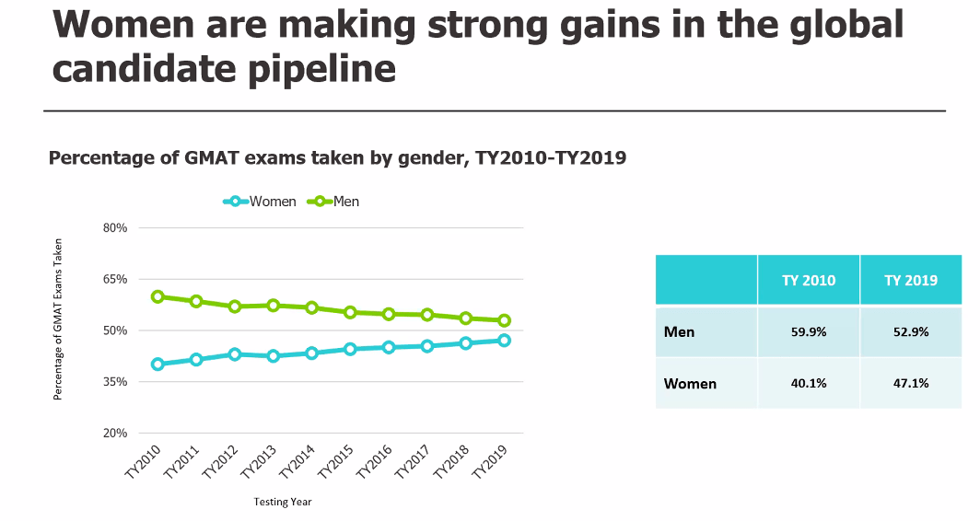Click the Men legend marker
Screen dimensions: 980x521
click(x=319, y=202)
